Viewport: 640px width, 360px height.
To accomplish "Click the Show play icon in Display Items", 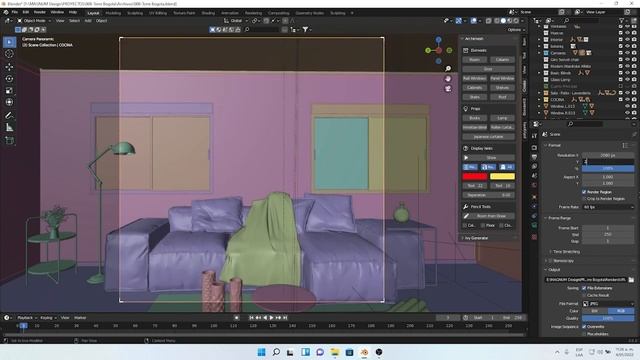I will 466,158.
